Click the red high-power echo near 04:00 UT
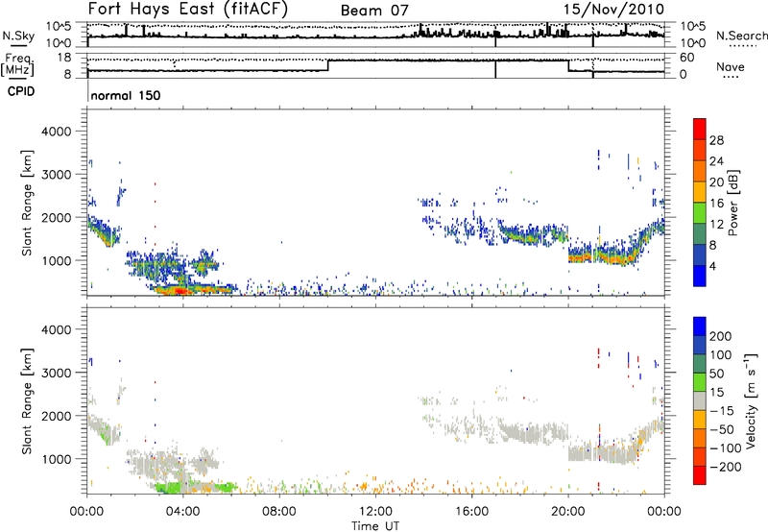The image size is (768, 532). point(180,291)
